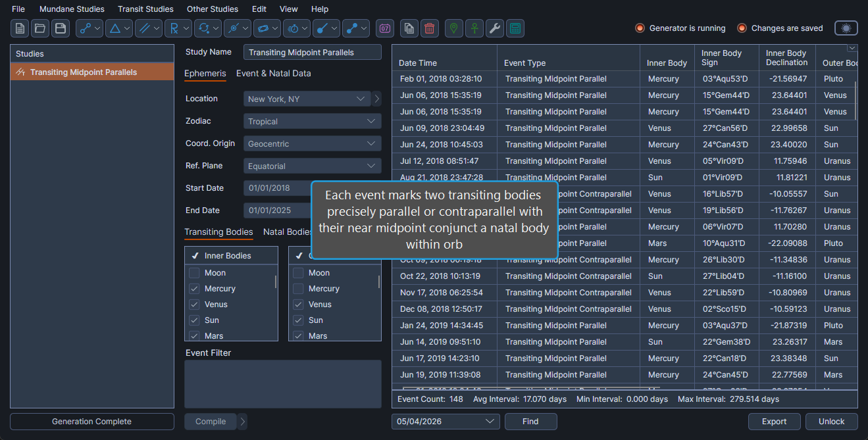Click the purple calendar 07 icon
This screenshot has height=440, width=868.
(385, 28)
